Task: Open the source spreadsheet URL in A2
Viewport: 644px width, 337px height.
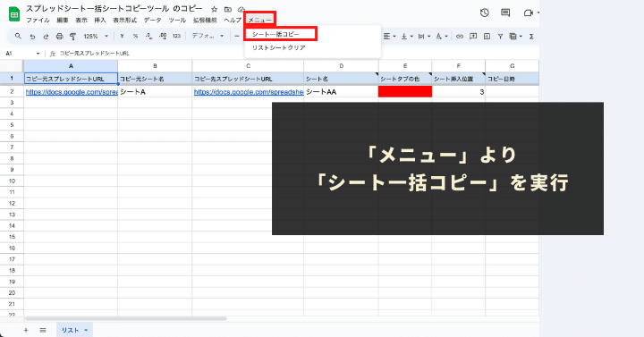Action: (x=72, y=92)
